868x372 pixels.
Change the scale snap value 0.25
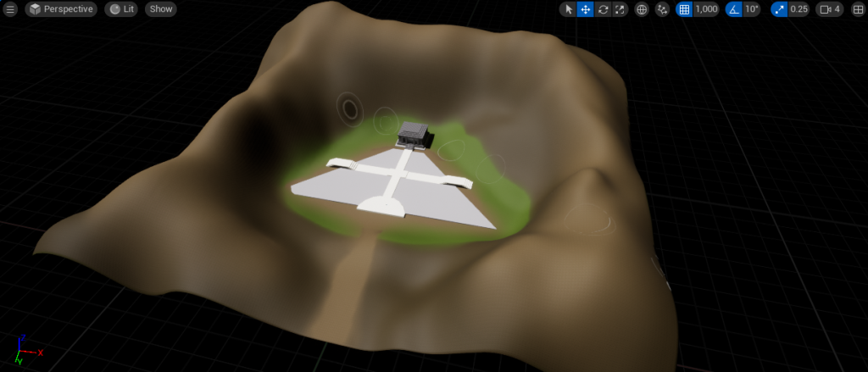click(x=798, y=9)
